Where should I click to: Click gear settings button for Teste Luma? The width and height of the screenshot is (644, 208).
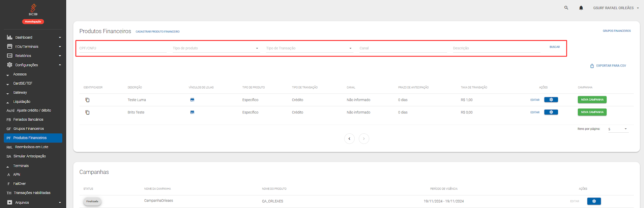click(x=551, y=100)
